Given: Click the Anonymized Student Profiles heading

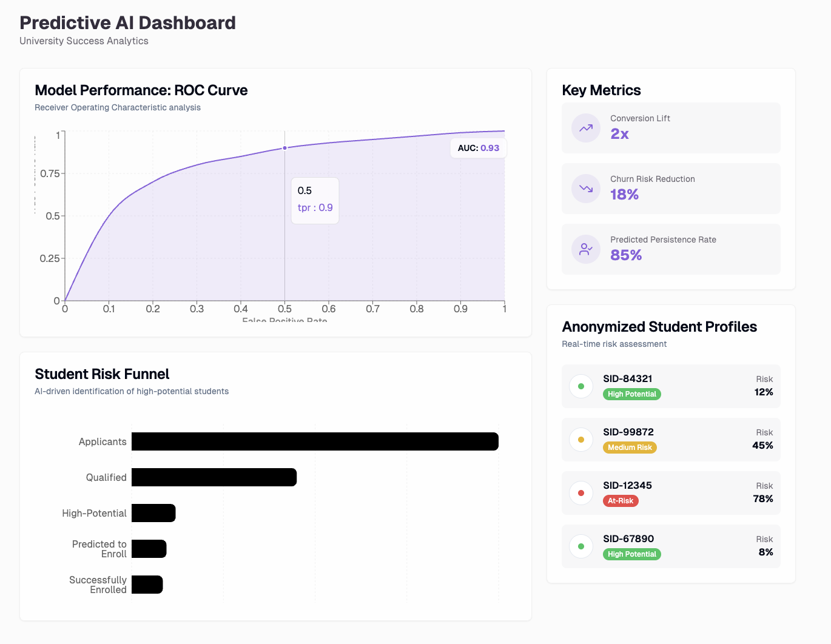Looking at the screenshot, I should pyautogui.click(x=659, y=327).
